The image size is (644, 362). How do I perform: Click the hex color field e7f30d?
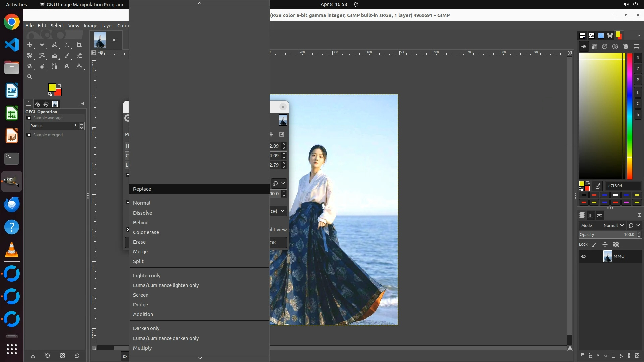[x=622, y=186]
